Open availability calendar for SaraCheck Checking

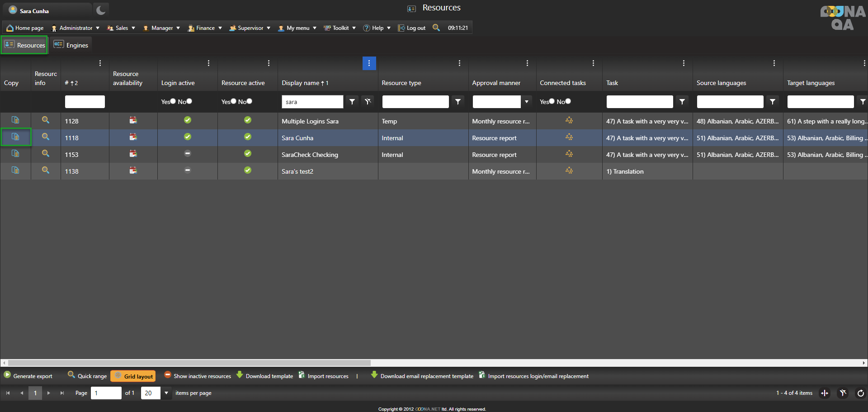[x=133, y=154]
